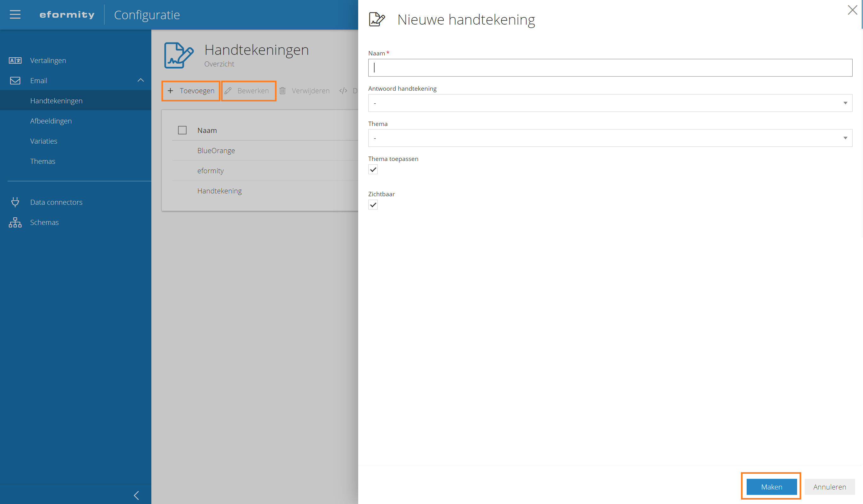Close the Nieuwe handtekening panel
This screenshot has width=863, height=504.
[852, 10]
